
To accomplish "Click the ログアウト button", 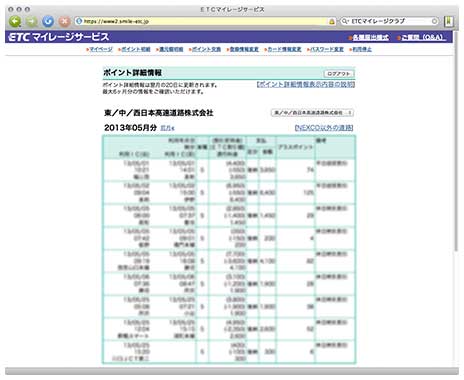I will 338,74.
